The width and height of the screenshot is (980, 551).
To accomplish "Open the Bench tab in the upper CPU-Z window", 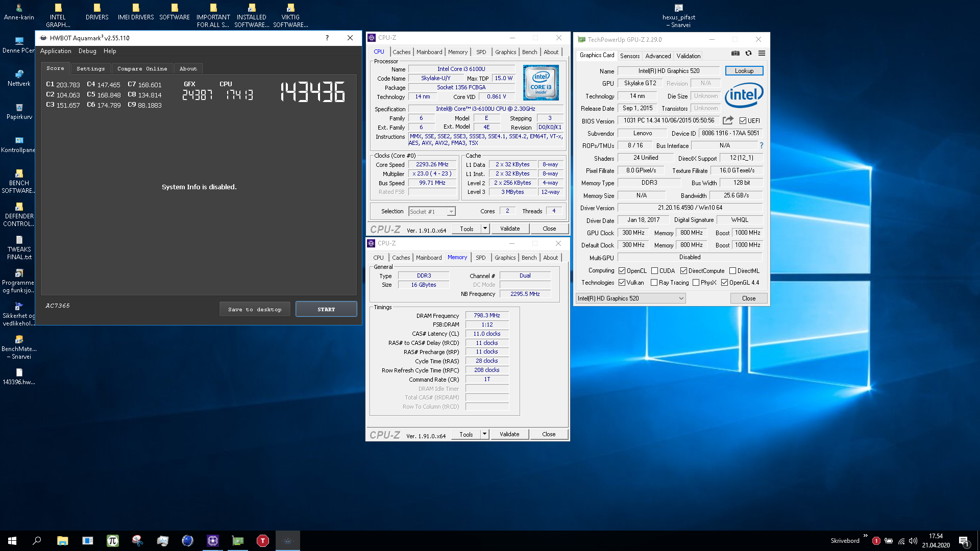I will pos(529,52).
